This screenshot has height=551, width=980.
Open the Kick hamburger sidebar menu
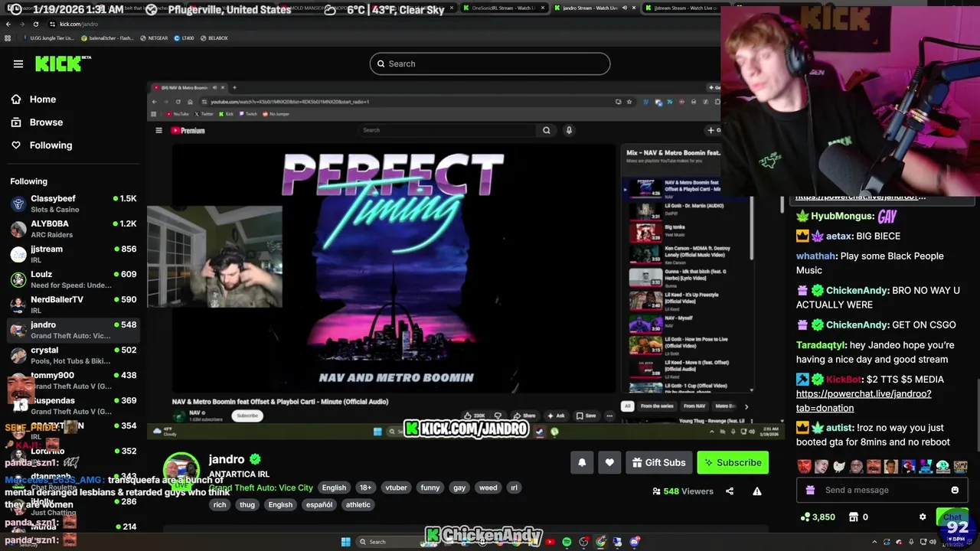click(18, 64)
